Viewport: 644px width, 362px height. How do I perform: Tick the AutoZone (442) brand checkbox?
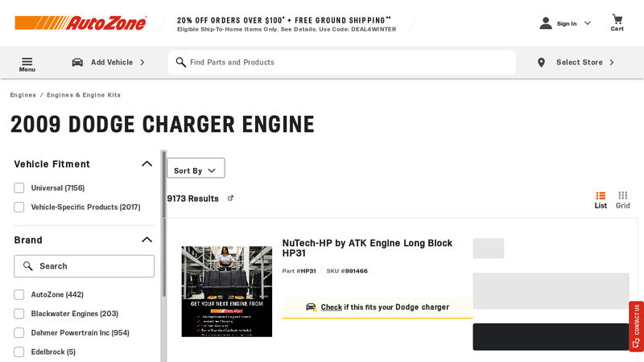tap(19, 294)
